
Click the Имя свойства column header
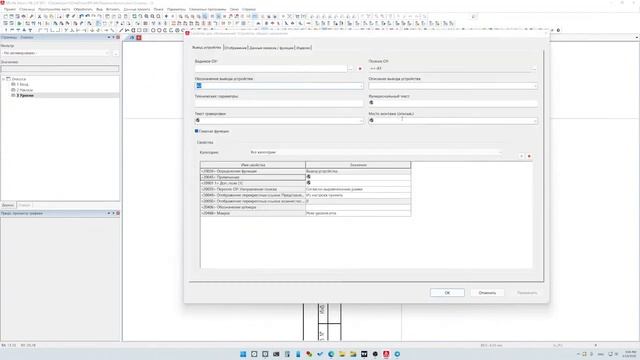pyautogui.click(x=253, y=165)
